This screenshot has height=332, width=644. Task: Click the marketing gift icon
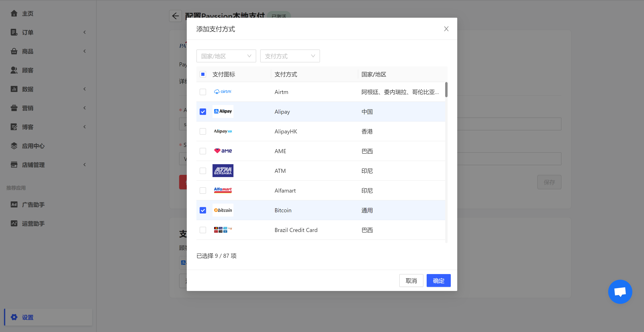(14, 108)
